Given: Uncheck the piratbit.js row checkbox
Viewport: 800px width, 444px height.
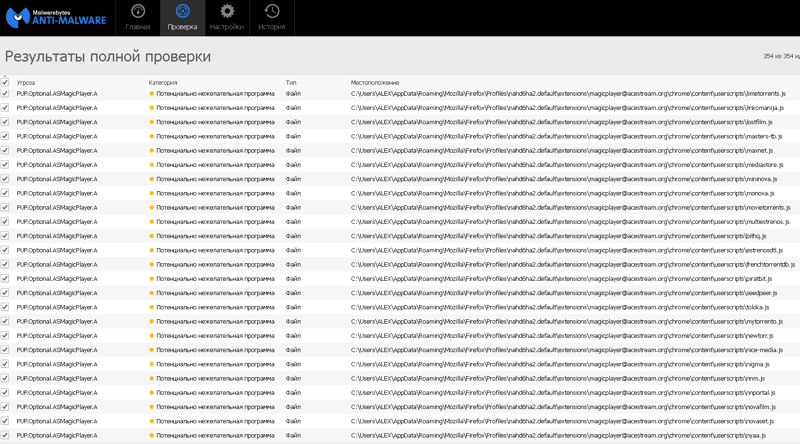Looking at the screenshot, I should point(5,279).
